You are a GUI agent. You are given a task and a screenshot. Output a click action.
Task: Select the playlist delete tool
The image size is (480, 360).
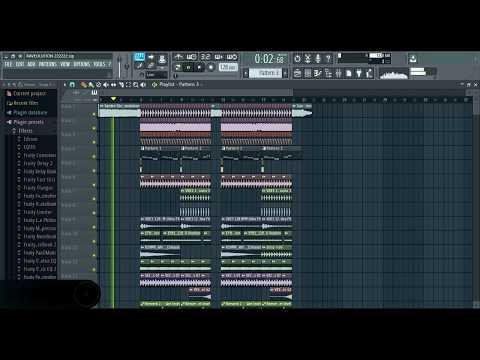click(98, 85)
